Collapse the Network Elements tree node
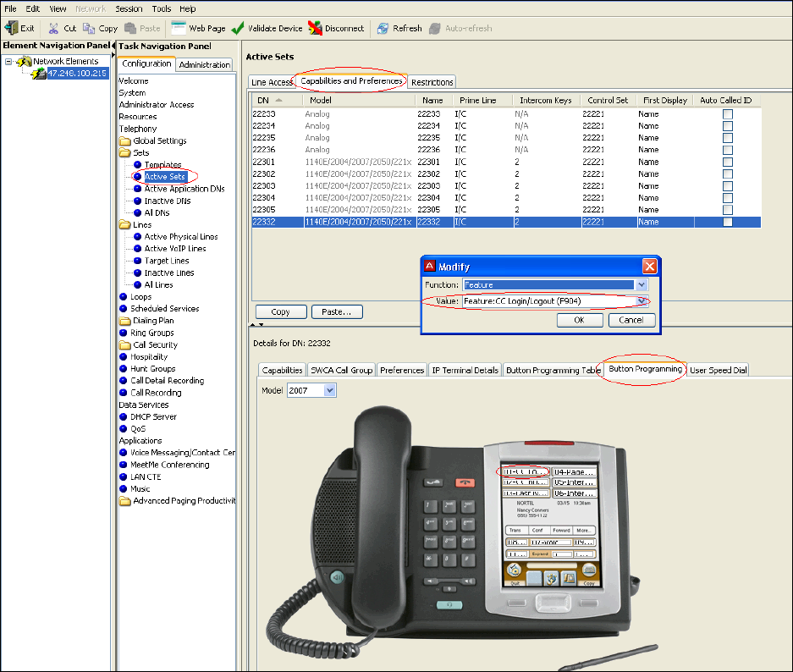 8,62
